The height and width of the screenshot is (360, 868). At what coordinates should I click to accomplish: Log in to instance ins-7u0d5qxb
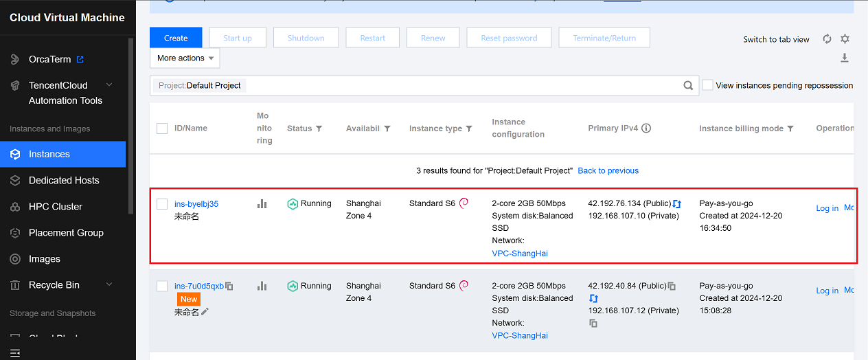827,291
